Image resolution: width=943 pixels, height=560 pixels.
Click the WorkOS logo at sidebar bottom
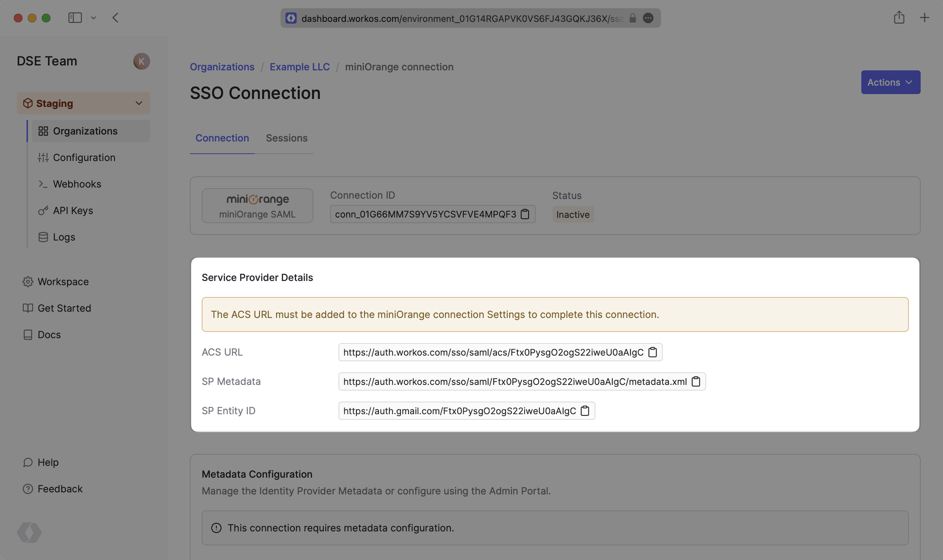tap(29, 532)
